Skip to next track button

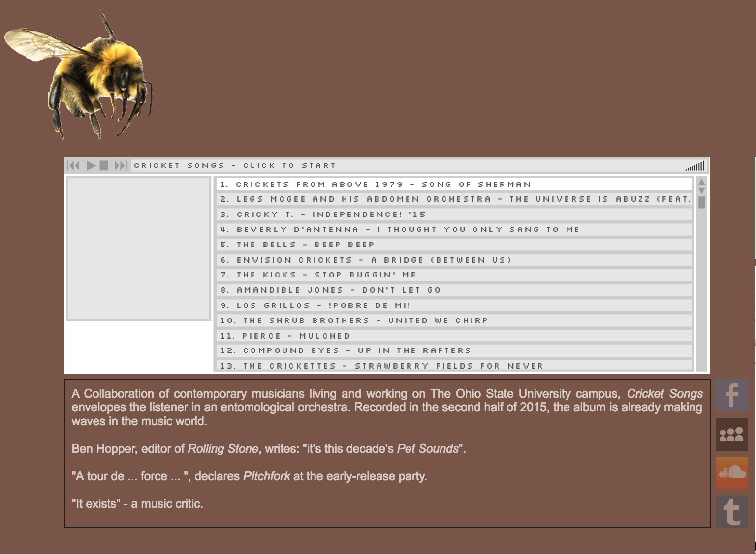coord(121,165)
